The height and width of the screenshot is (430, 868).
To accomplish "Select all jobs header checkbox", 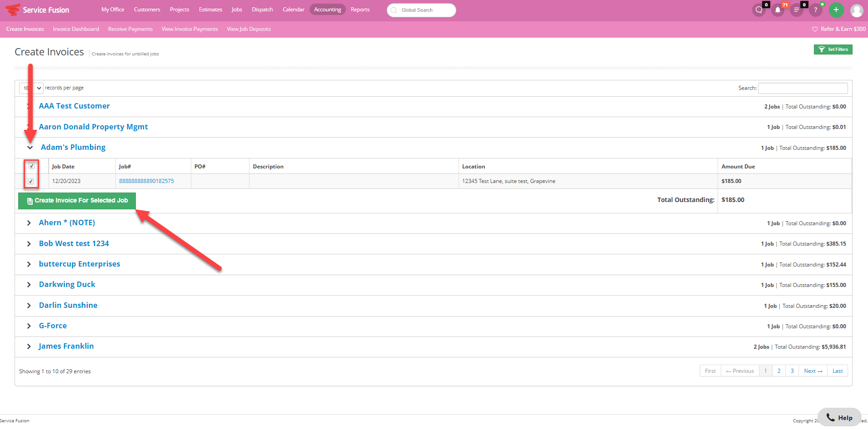I will coord(31,166).
